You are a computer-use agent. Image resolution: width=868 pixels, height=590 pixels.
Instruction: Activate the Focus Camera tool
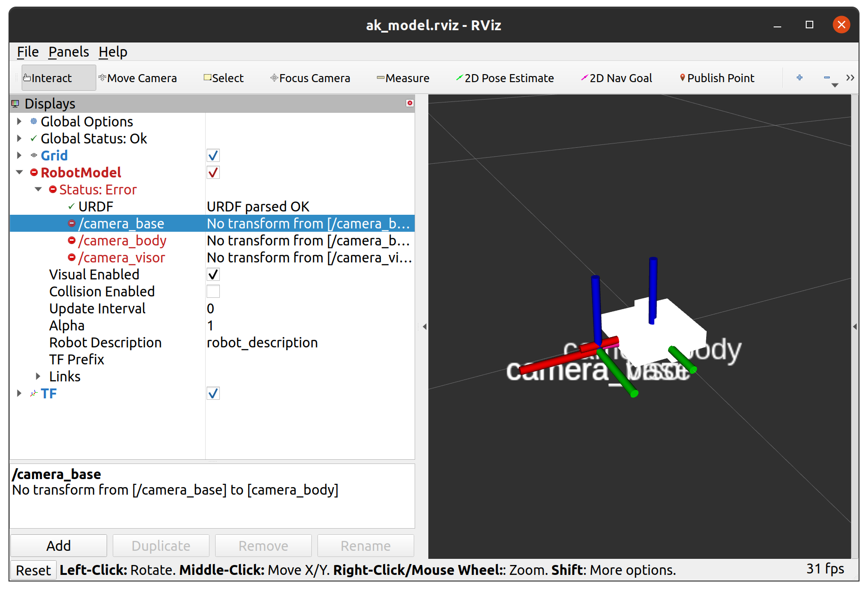pos(310,77)
